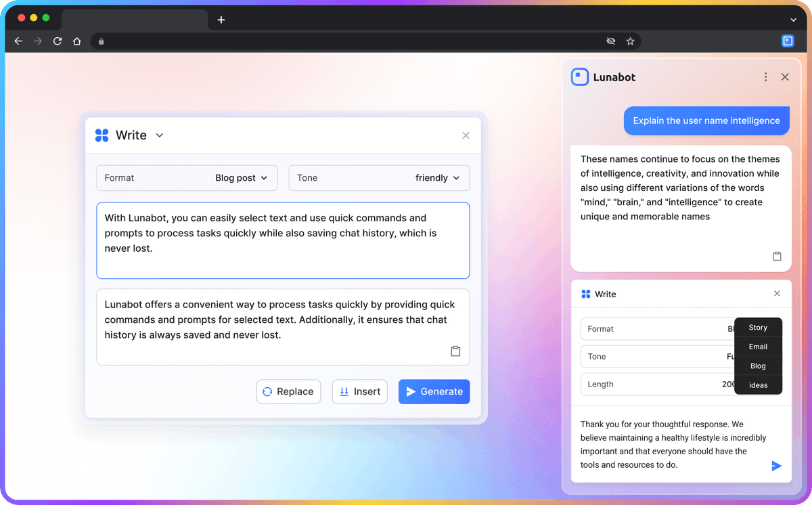
Task: Toggle tracking protection eye icon
Action: (610, 41)
